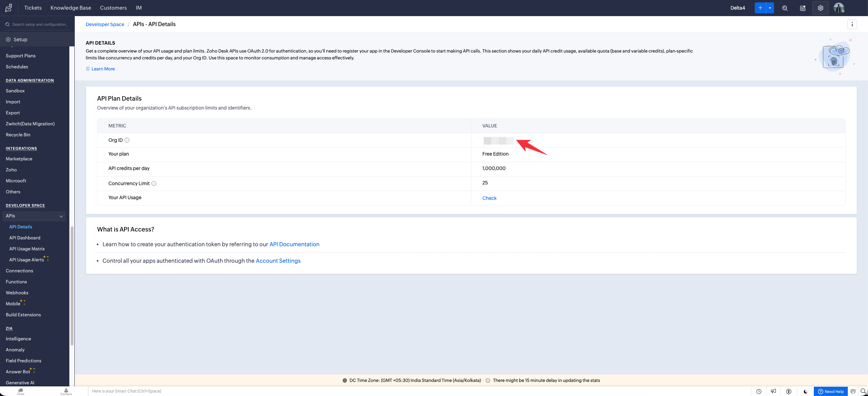This screenshot has width=868, height=396.
Task: Switch to the Knowledge Base tab
Action: pyautogui.click(x=71, y=8)
